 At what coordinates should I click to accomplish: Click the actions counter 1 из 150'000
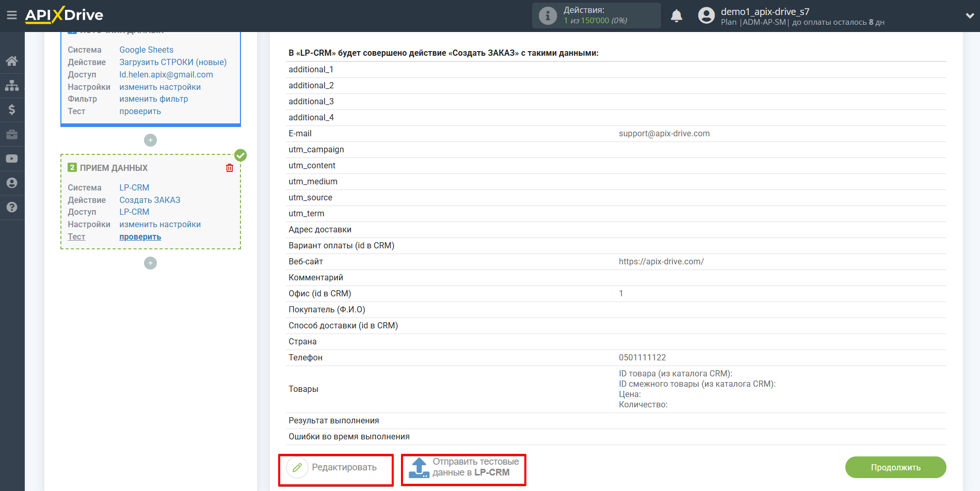click(595, 21)
